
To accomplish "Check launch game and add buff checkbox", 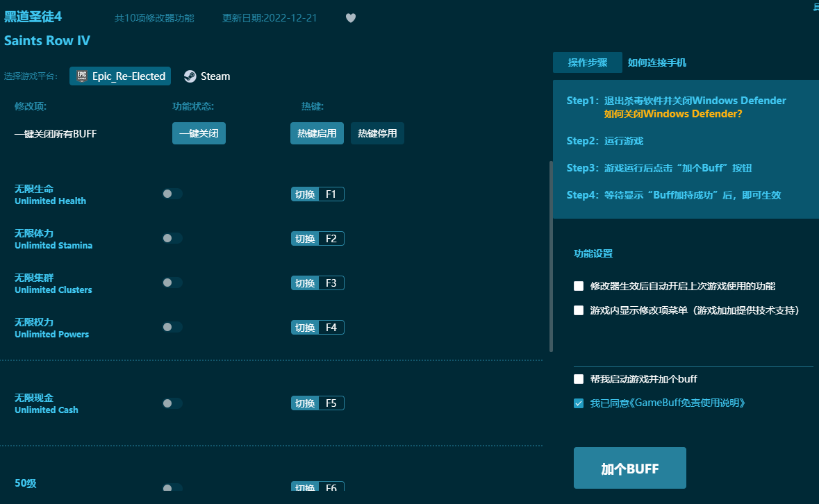I will point(579,379).
